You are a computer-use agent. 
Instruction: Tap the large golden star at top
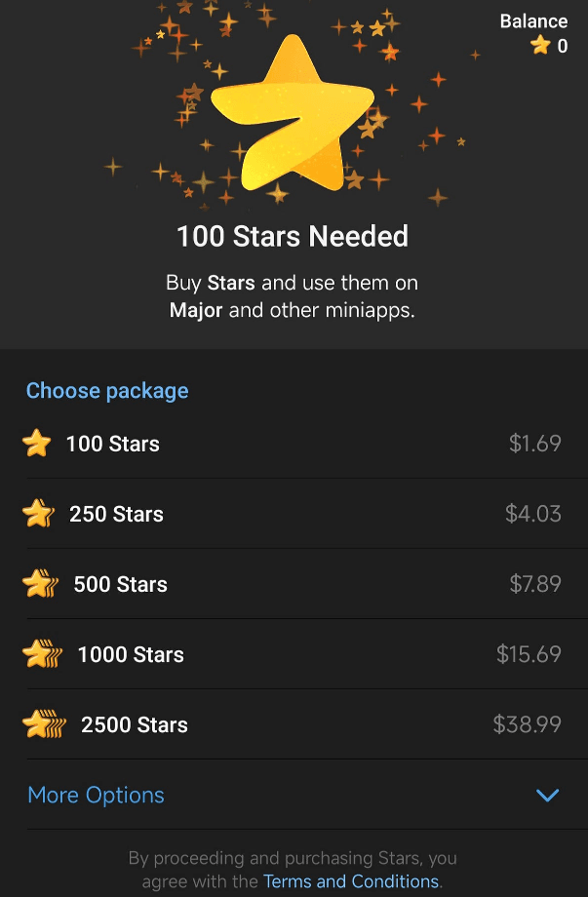(293, 113)
